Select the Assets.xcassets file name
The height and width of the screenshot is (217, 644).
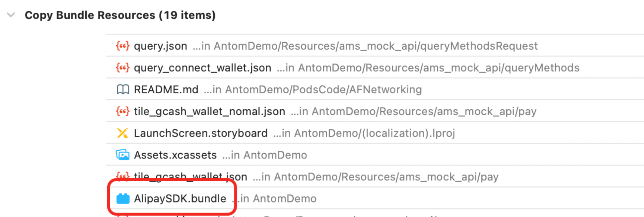(x=175, y=155)
